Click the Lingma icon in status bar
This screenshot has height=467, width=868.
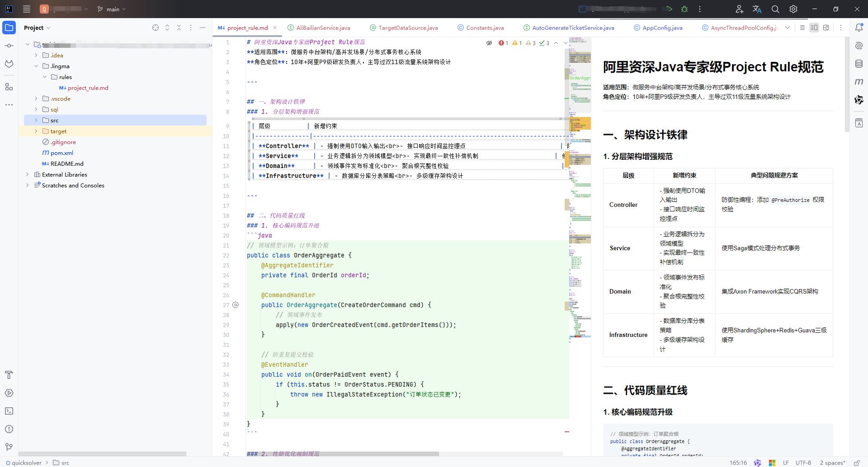[758, 462]
